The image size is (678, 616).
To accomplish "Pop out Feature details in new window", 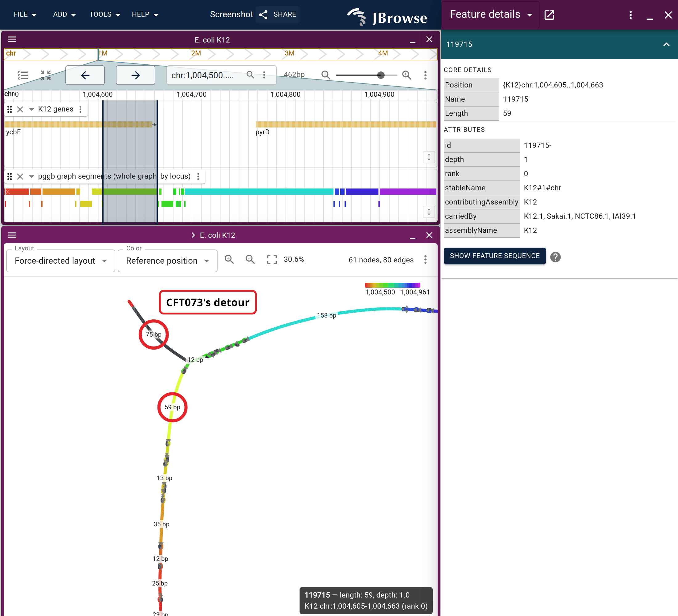I will pos(549,15).
